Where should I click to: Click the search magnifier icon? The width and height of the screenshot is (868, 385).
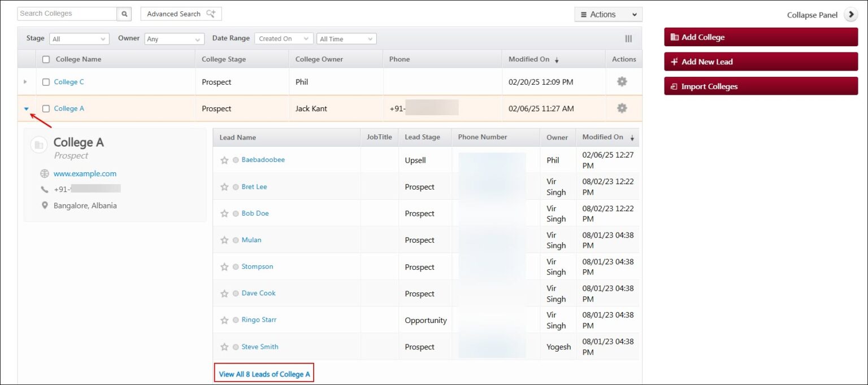pyautogui.click(x=124, y=13)
